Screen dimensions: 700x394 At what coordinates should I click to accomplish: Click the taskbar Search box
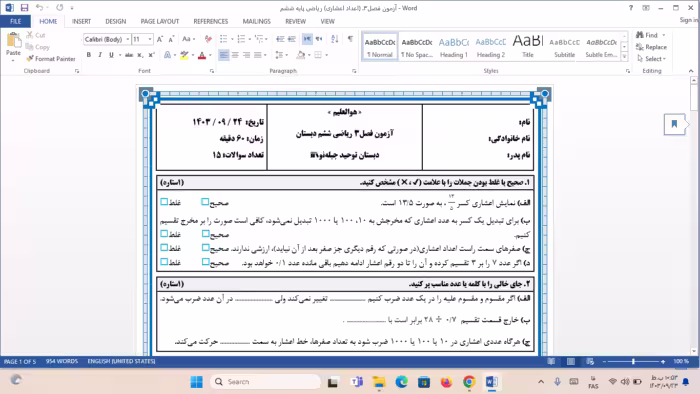265,382
